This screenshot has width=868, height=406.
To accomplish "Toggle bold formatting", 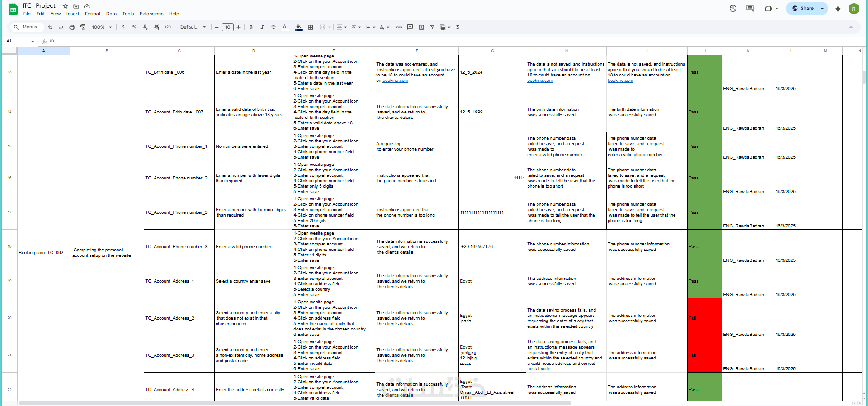I will (251, 28).
